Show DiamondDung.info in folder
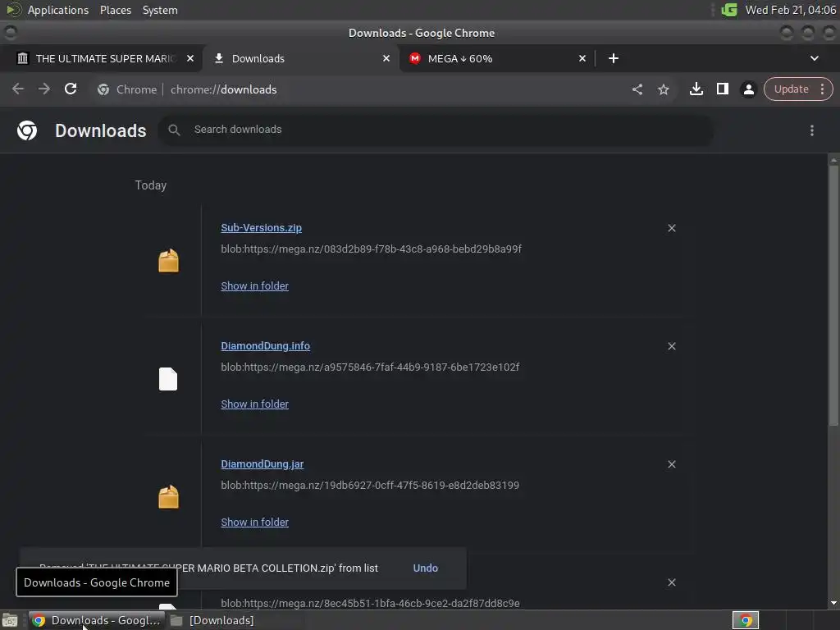The height and width of the screenshot is (630, 840). (x=254, y=404)
